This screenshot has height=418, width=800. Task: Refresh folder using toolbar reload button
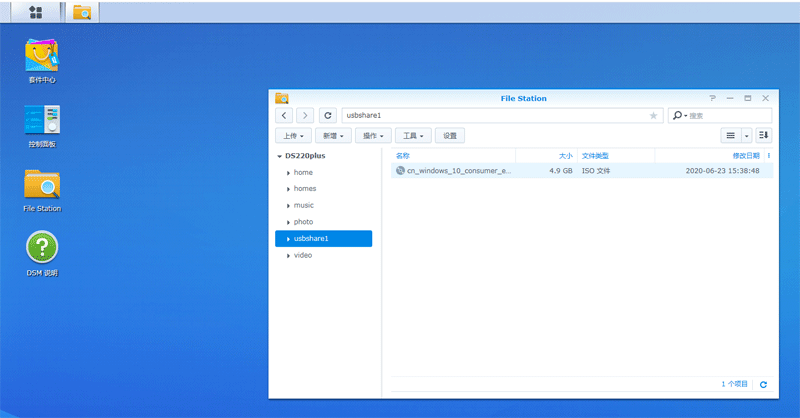pos(328,115)
